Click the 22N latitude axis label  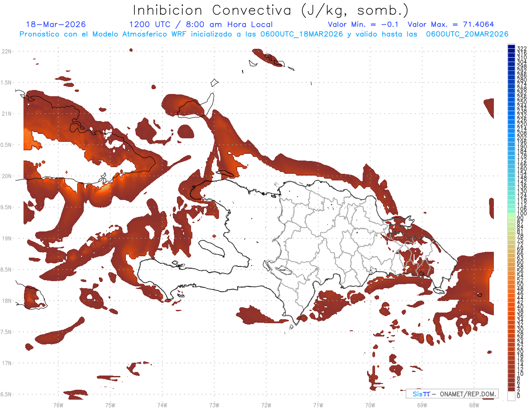[x=7, y=51]
